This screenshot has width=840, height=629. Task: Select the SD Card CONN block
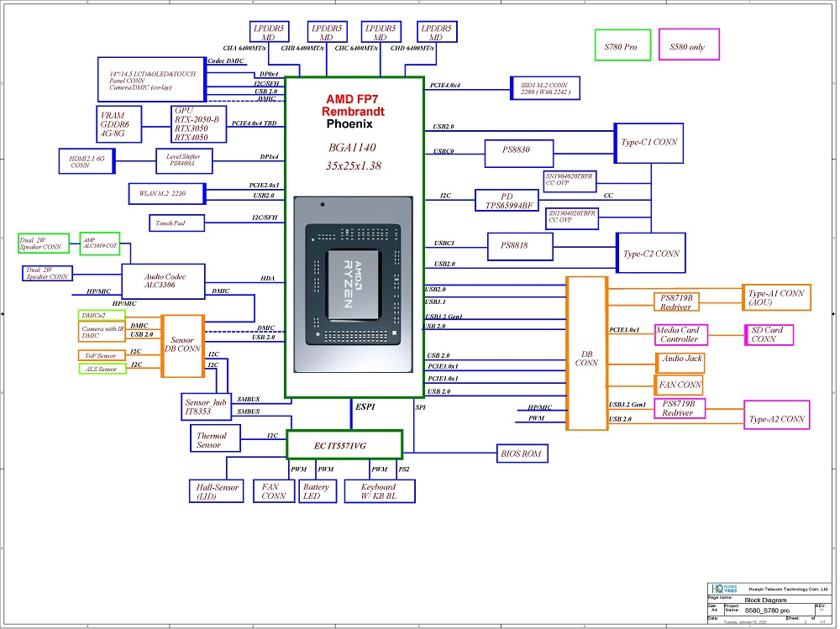click(768, 334)
